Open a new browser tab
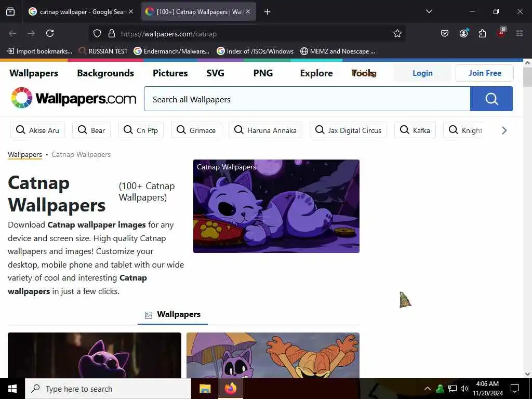532x399 pixels. tap(268, 12)
